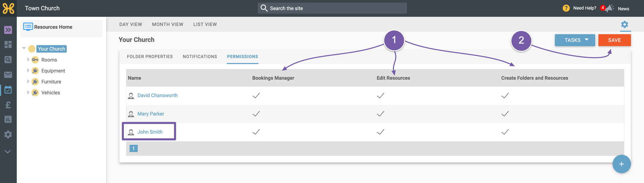
Task: Click the Vehicles wrench folder icon
Action: coord(35,93)
